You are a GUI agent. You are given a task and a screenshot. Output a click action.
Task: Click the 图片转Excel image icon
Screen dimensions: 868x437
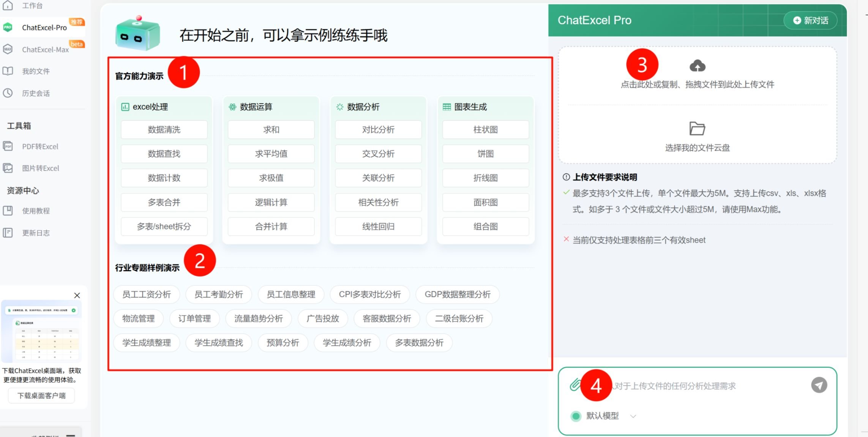coord(8,168)
